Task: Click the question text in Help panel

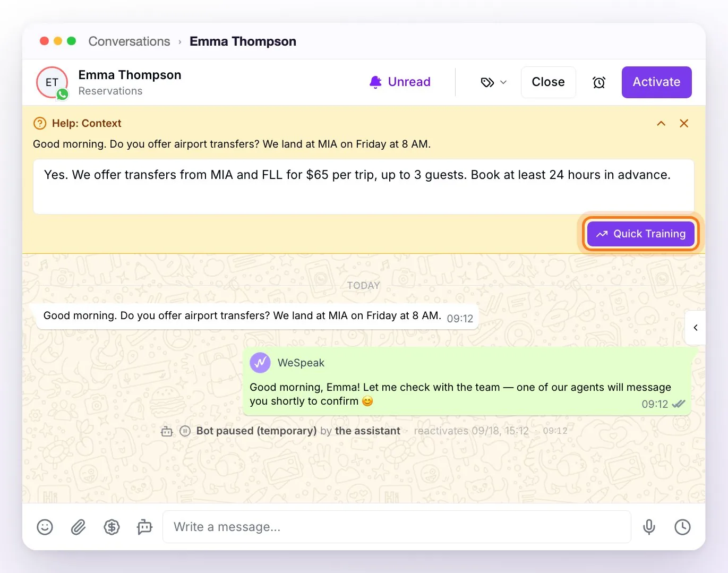Action: click(232, 144)
